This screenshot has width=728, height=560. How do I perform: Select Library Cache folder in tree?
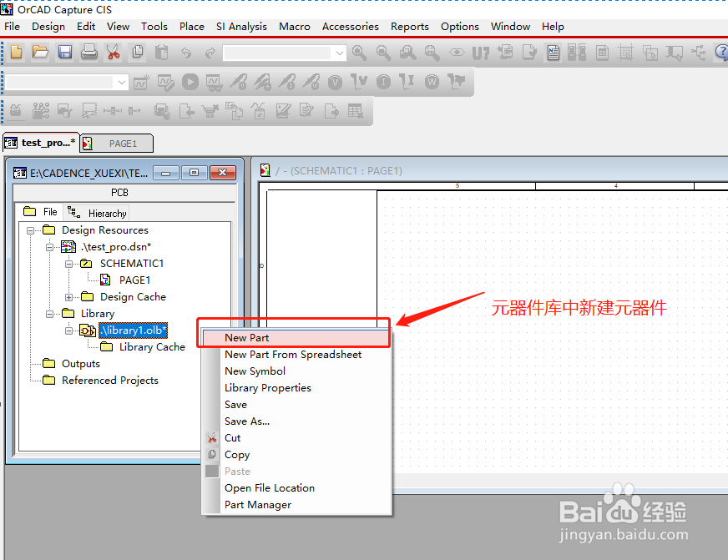[152, 347]
